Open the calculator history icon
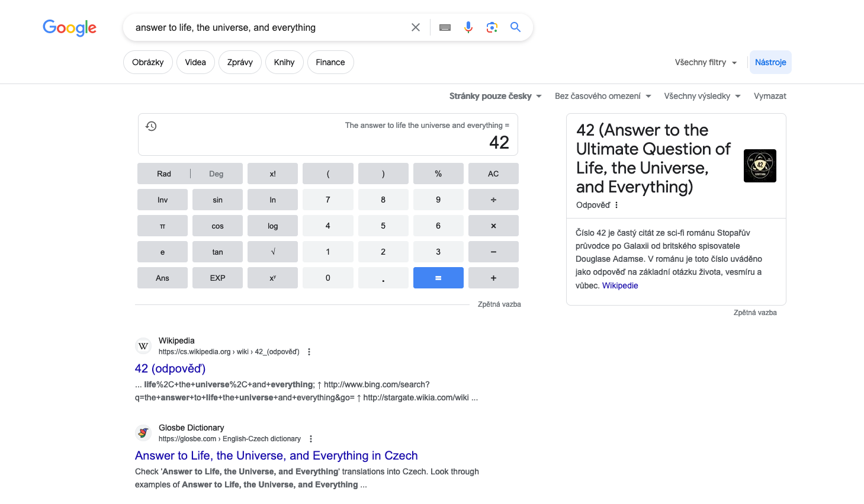The image size is (864, 504). pos(152,126)
